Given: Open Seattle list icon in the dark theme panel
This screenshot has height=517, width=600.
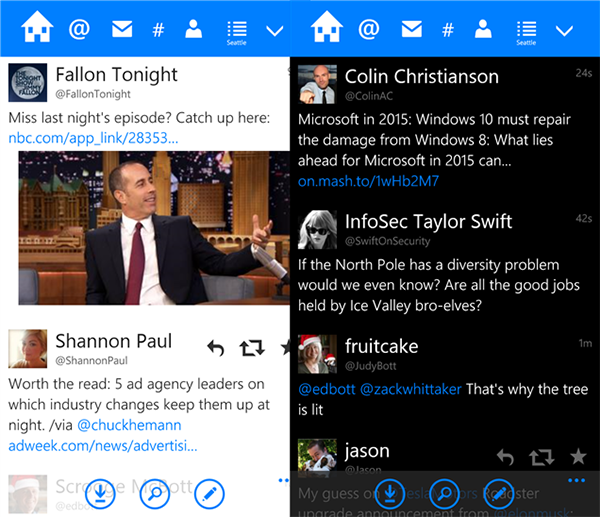Looking at the screenshot, I should point(527,33).
